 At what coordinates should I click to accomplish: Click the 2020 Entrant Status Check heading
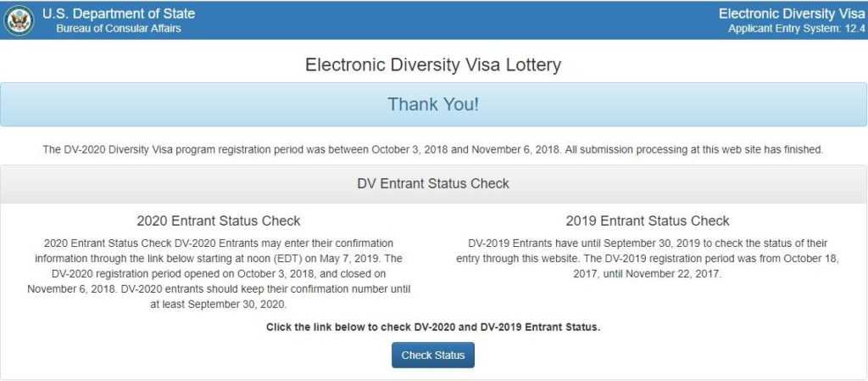click(219, 221)
